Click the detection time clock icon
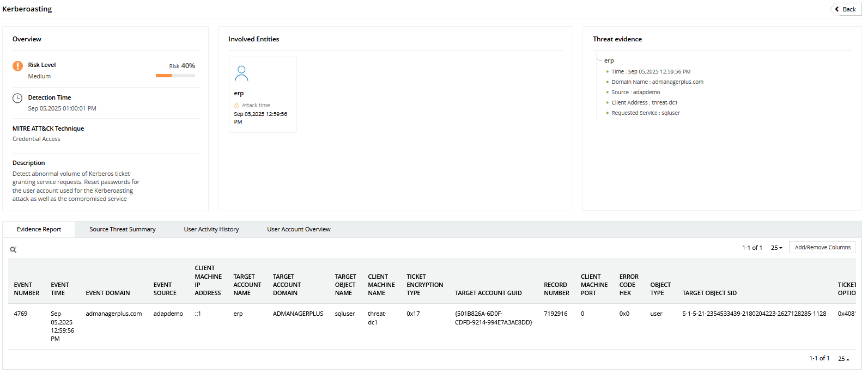The height and width of the screenshot is (374, 868). click(17, 98)
